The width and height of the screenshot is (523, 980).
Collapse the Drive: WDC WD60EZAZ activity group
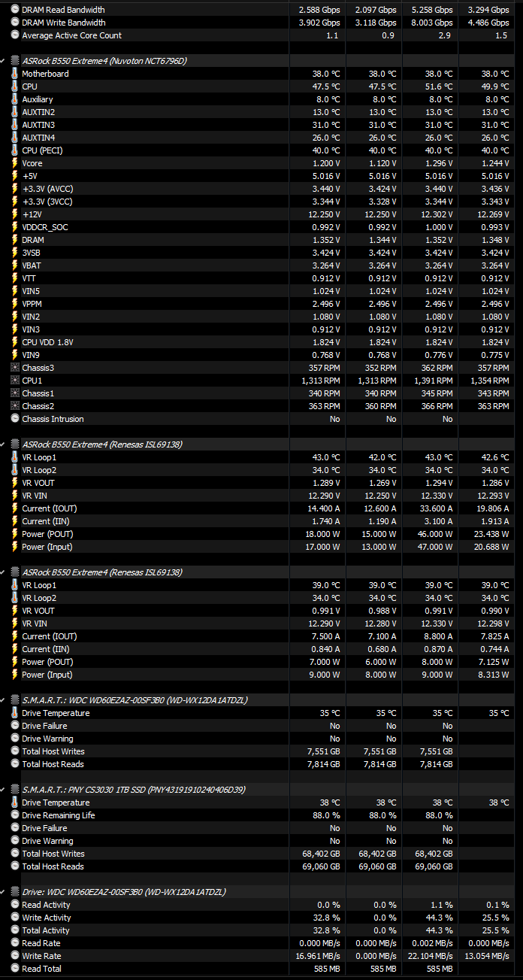coord(4,892)
